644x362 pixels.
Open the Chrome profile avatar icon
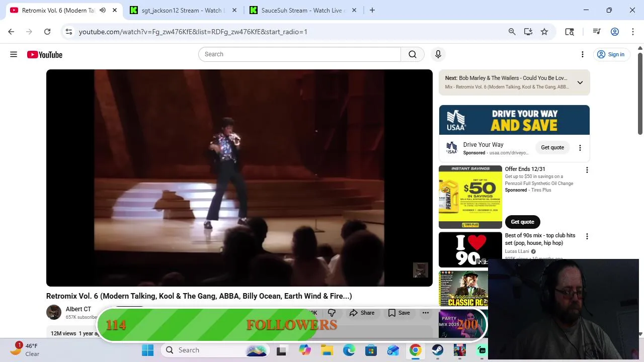pyautogui.click(x=615, y=32)
